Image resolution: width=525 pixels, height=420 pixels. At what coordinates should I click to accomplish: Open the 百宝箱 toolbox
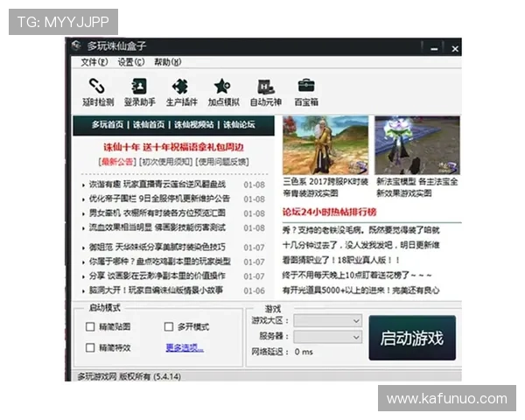[306, 92]
